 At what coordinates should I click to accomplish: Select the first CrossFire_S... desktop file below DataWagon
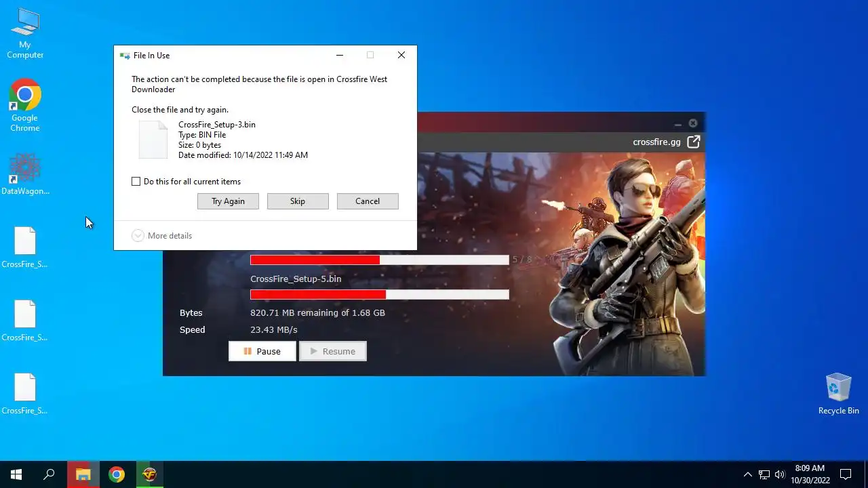25,247
